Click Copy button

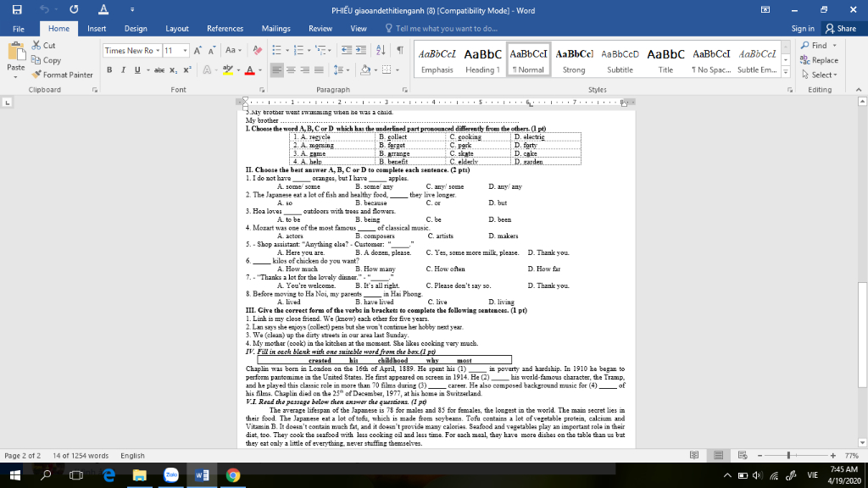[x=46, y=60]
